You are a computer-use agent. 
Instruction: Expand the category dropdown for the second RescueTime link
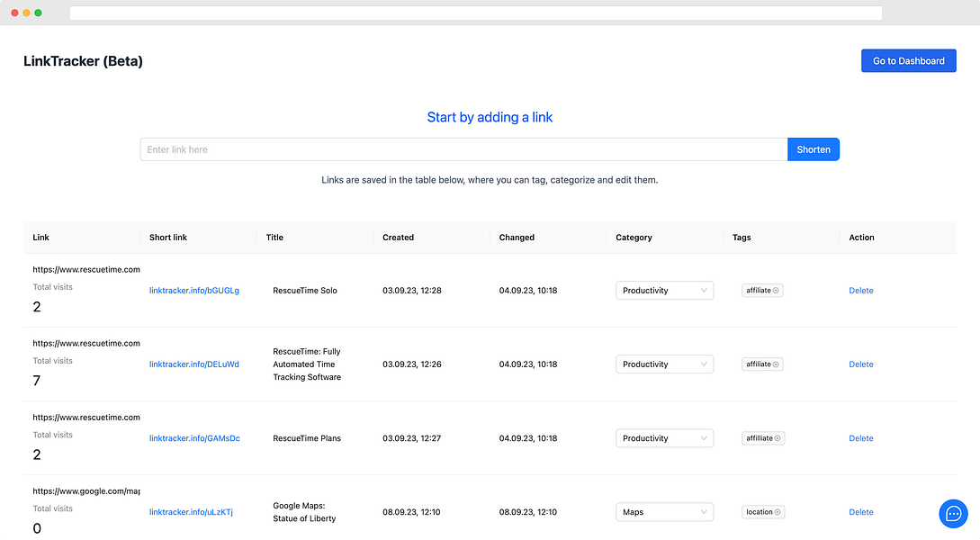pos(664,364)
